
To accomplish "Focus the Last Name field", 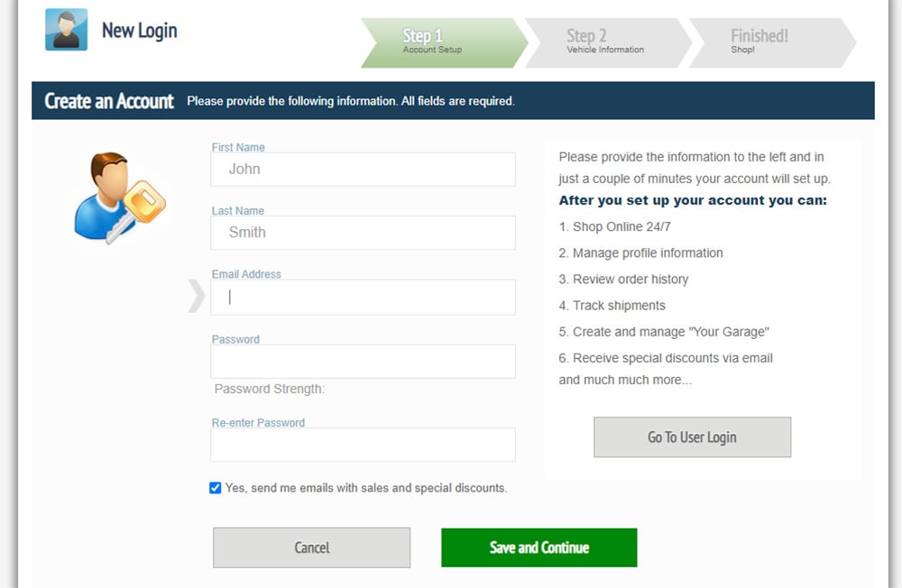I will 363,233.
